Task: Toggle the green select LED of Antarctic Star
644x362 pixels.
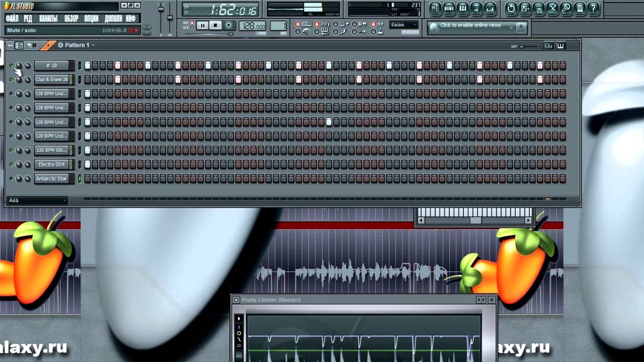Action: 79,178
